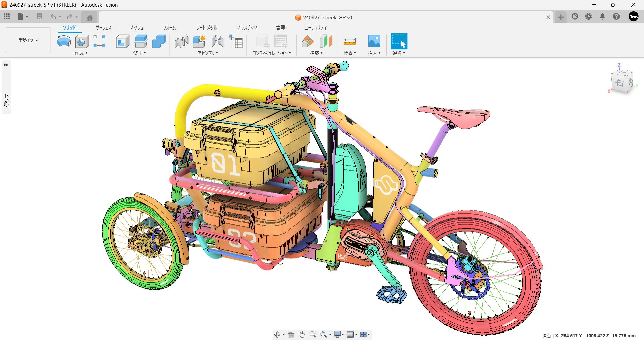Open the notifications bell
This screenshot has width=644, height=342.
tap(602, 17)
